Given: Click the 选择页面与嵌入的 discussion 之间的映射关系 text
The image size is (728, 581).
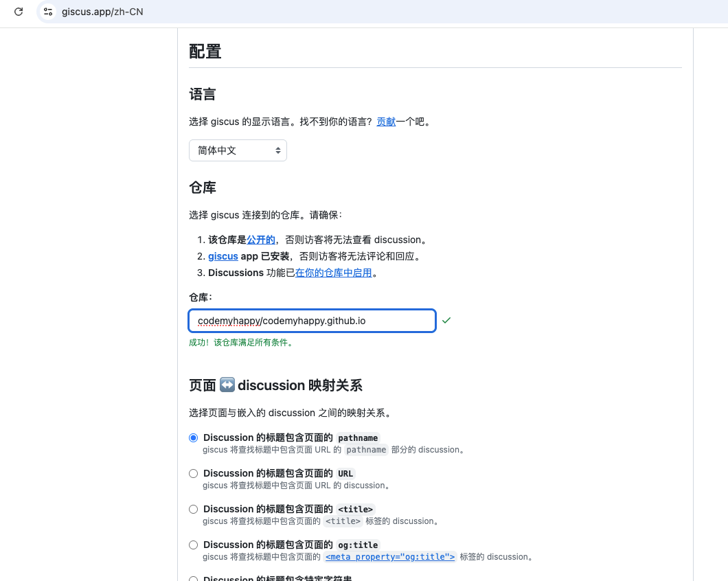Looking at the screenshot, I should click(x=291, y=413).
